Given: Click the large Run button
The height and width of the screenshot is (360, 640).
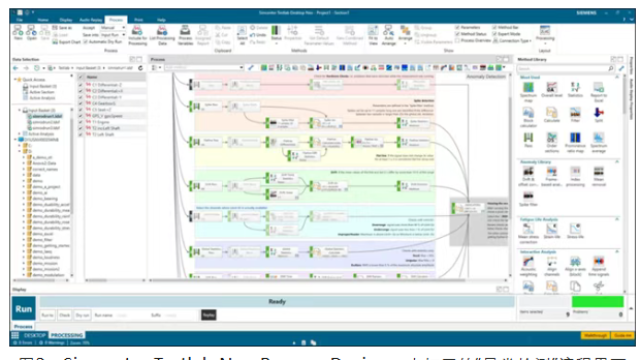Looking at the screenshot, I should pos(24,309).
